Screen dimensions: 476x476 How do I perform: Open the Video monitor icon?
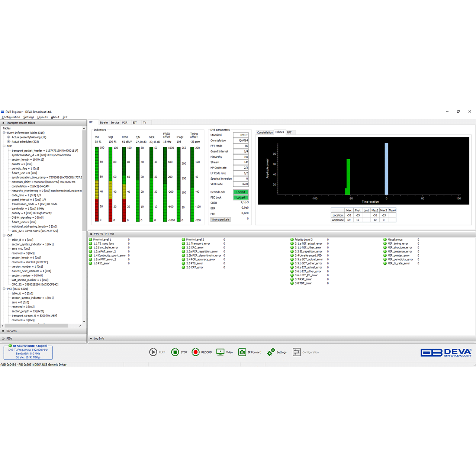221,352
